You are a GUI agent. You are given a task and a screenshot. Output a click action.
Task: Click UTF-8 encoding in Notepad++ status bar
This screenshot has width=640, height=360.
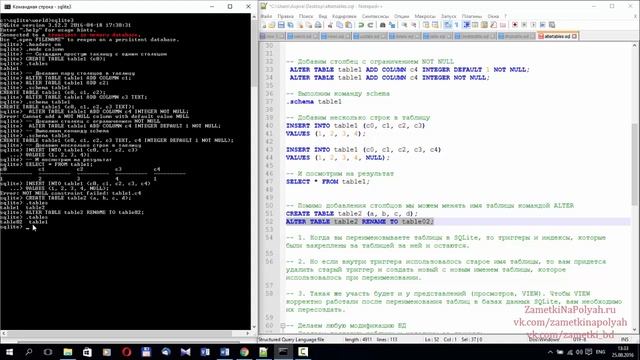[x=580, y=340]
